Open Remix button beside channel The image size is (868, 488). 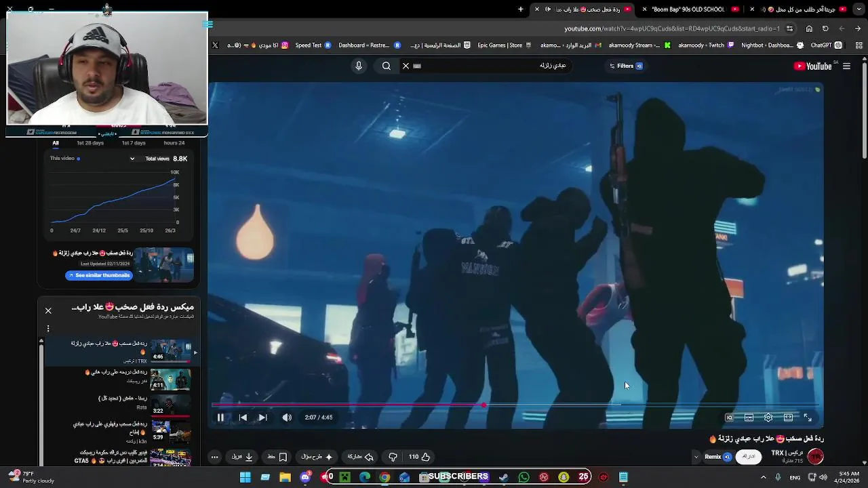coord(717,457)
